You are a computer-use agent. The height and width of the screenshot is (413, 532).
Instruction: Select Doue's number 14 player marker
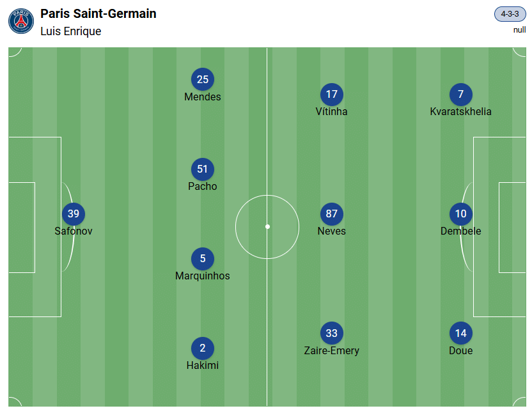click(x=461, y=333)
